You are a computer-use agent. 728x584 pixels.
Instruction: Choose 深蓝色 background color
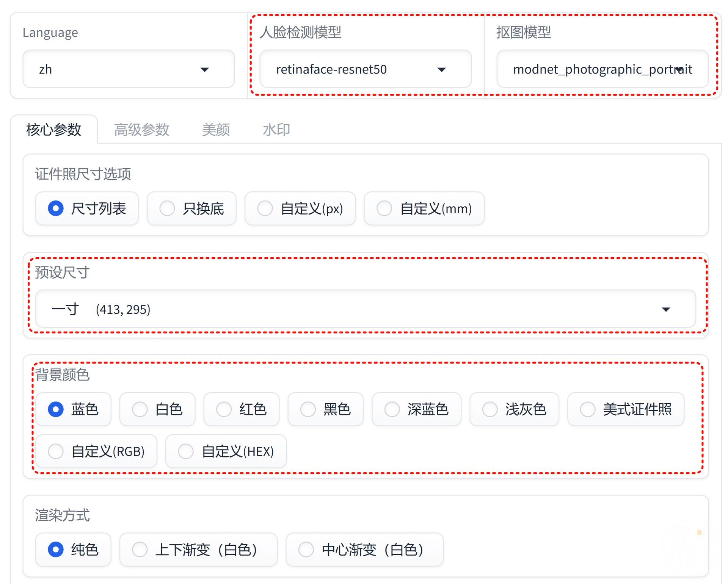(417, 409)
